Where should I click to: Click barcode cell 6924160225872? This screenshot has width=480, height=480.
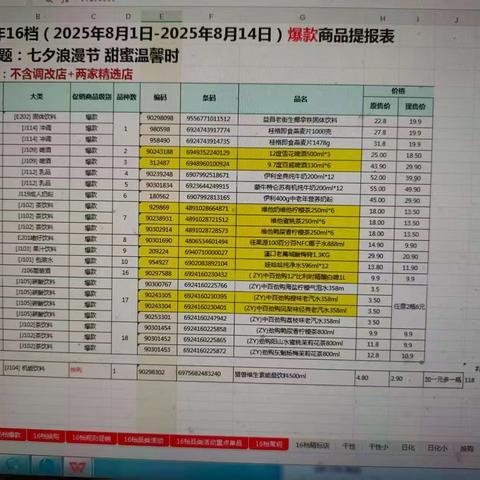pyautogui.click(x=205, y=351)
